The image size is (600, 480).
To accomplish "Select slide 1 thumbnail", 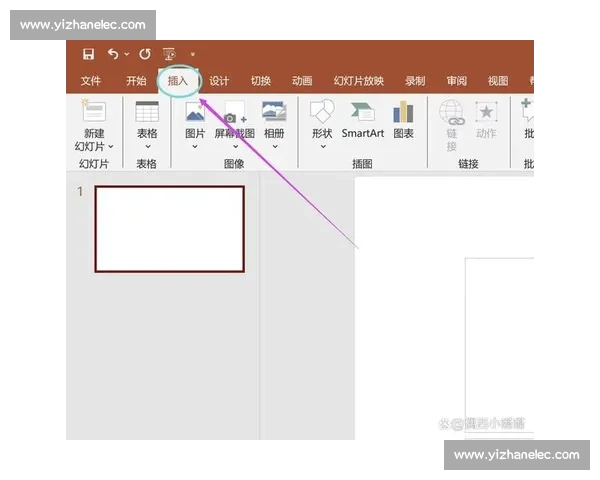I will [169, 229].
